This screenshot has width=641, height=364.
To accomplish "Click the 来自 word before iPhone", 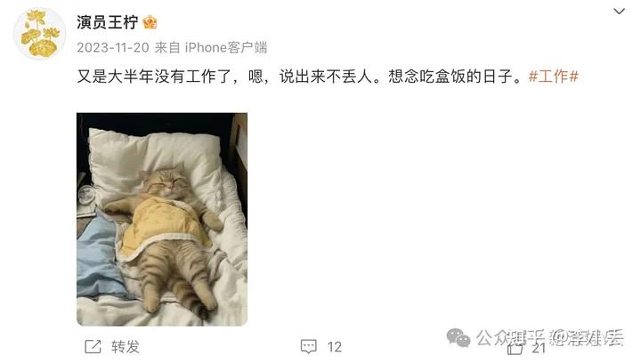I will pyautogui.click(x=167, y=48).
